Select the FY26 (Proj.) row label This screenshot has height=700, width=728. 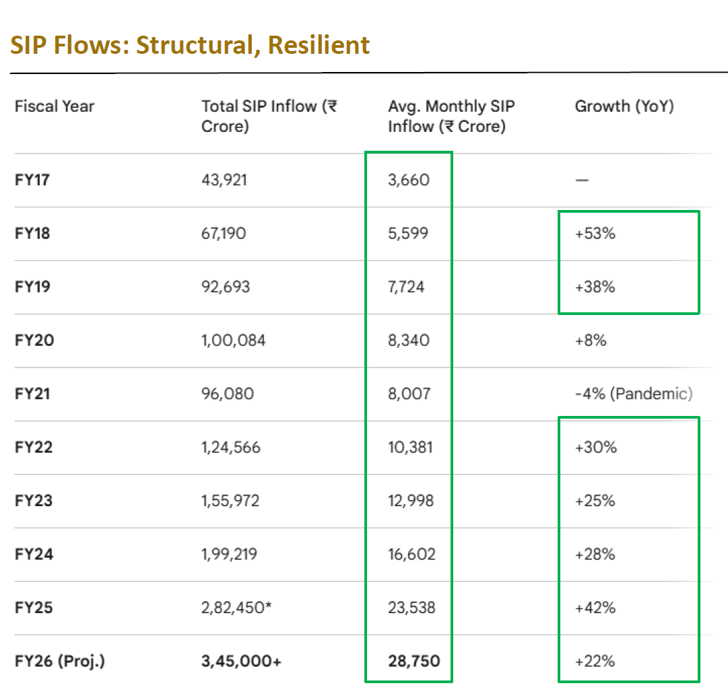click(60, 661)
